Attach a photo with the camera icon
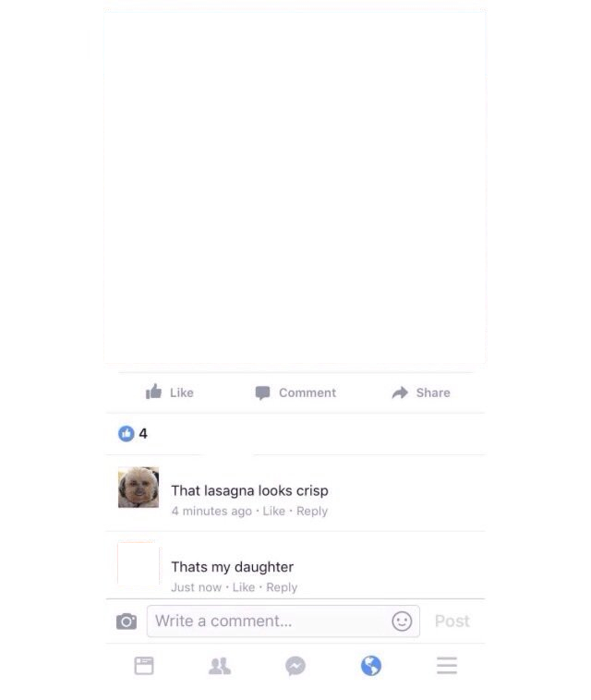Image resolution: width=591 pixels, height=700 pixels. pyautogui.click(x=127, y=621)
